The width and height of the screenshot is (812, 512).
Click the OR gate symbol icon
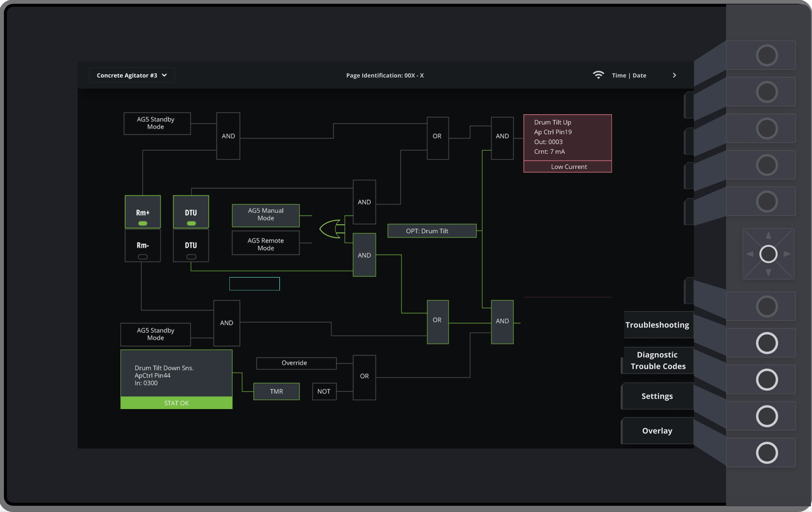[331, 229]
